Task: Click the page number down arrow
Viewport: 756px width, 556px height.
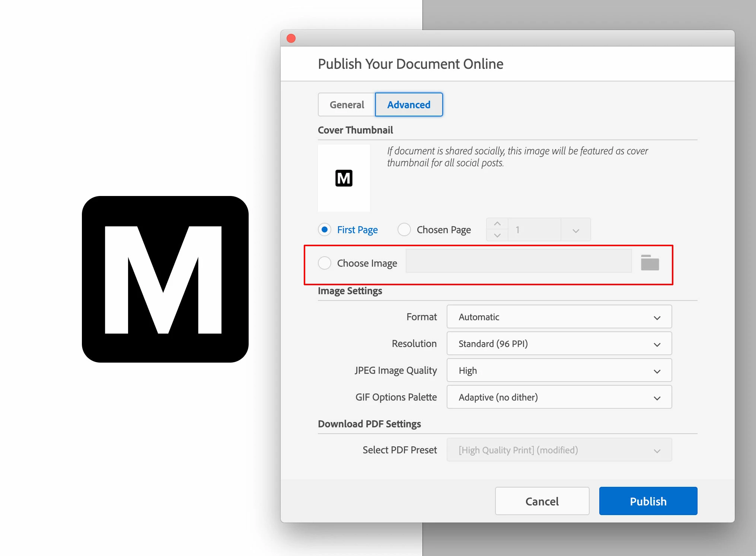Action: 497,235
